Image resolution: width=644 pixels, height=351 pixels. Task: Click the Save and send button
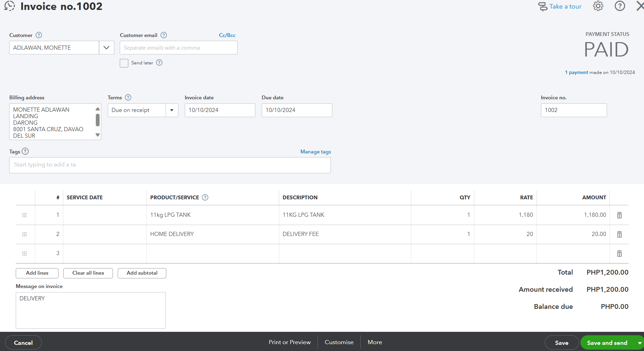coord(607,343)
